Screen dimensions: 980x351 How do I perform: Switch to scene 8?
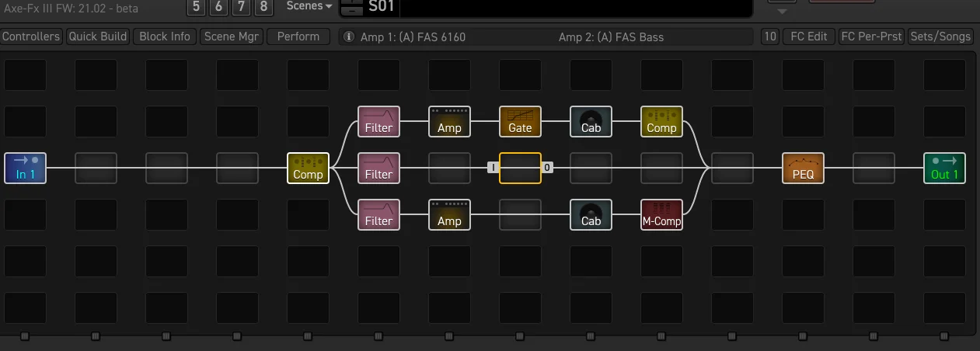tap(265, 7)
